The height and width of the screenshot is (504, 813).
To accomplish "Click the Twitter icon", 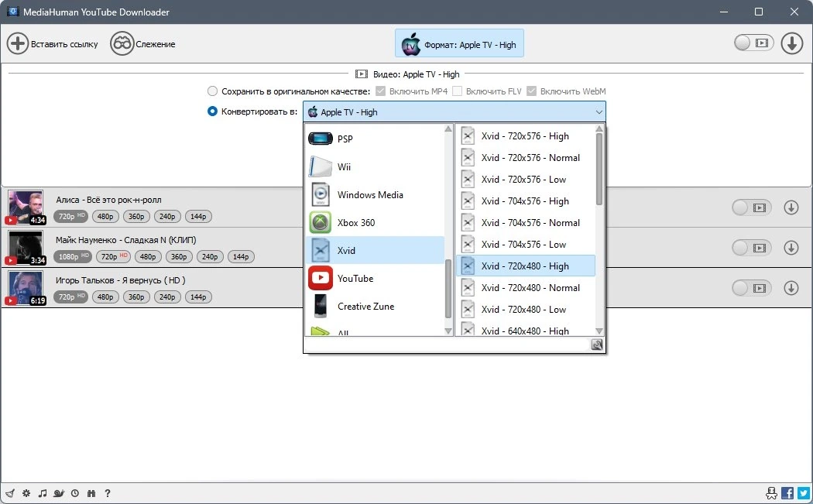I will (804, 493).
